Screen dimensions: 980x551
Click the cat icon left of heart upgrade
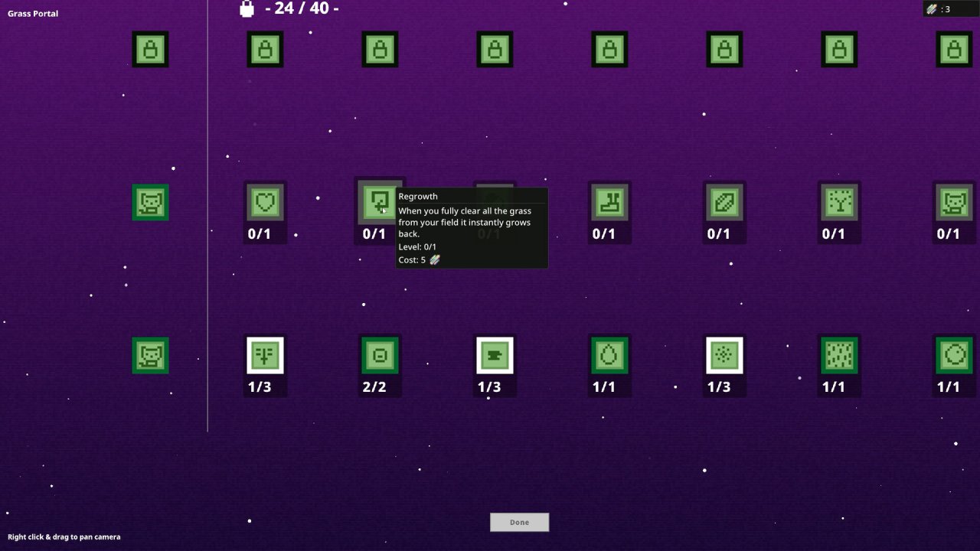click(x=150, y=203)
